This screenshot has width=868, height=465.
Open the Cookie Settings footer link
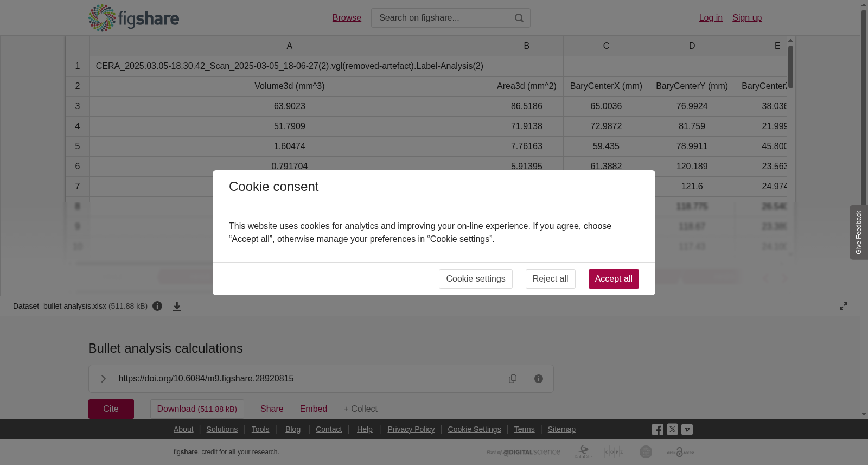pos(474,429)
